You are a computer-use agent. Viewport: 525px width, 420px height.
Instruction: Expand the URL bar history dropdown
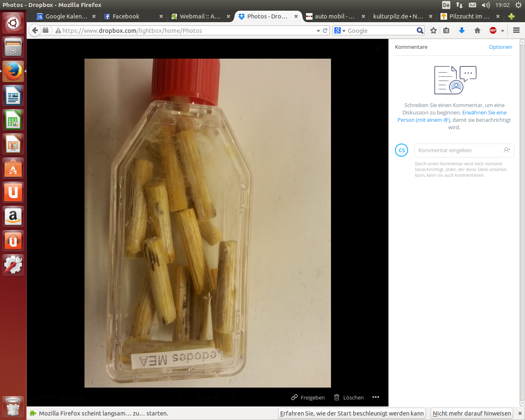[318, 31]
